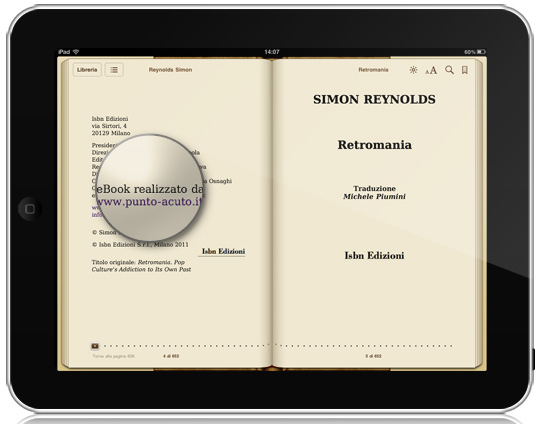This screenshot has height=424, width=540.
Task: Click the '4 di 652' page indicator
Action: 171,356
